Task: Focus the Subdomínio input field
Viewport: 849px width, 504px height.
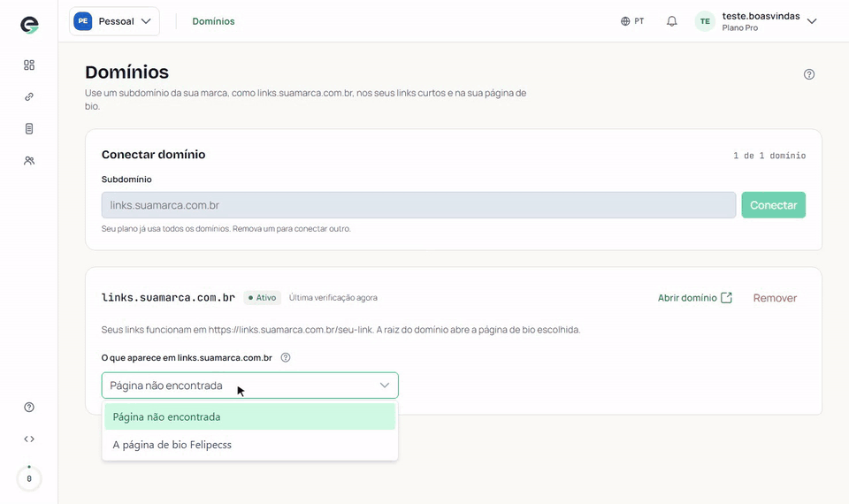Action: [418, 205]
